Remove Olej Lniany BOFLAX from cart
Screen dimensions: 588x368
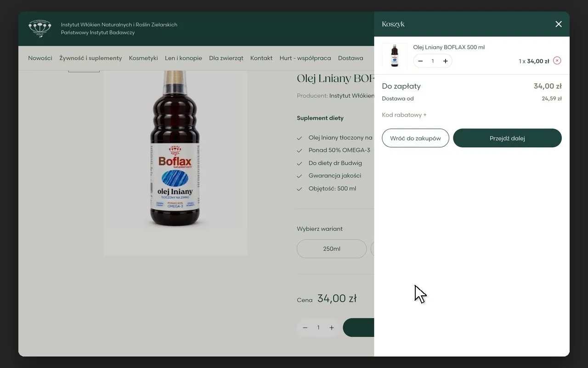[557, 61]
